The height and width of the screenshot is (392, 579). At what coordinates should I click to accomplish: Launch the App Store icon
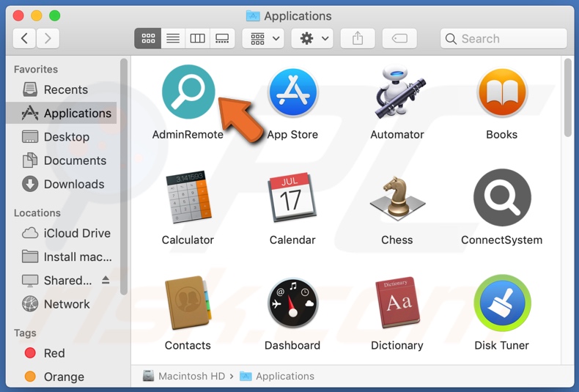pyautogui.click(x=292, y=92)
